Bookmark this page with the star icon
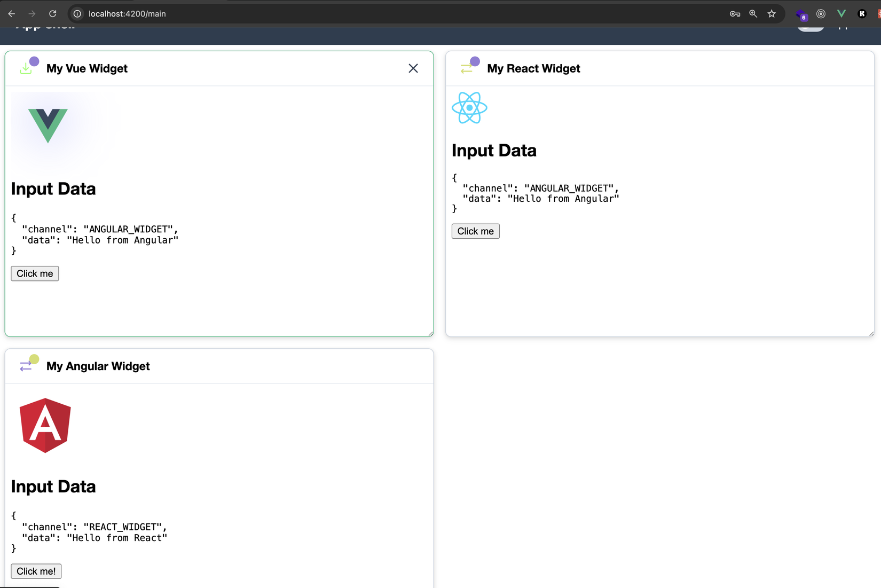The image size is (881, 588). point(772,14)
